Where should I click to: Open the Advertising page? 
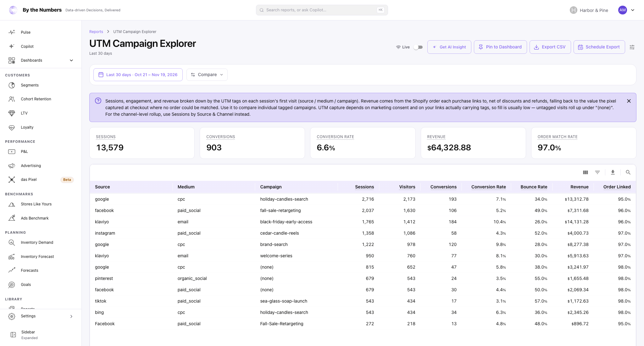click(x=41, y=166)
